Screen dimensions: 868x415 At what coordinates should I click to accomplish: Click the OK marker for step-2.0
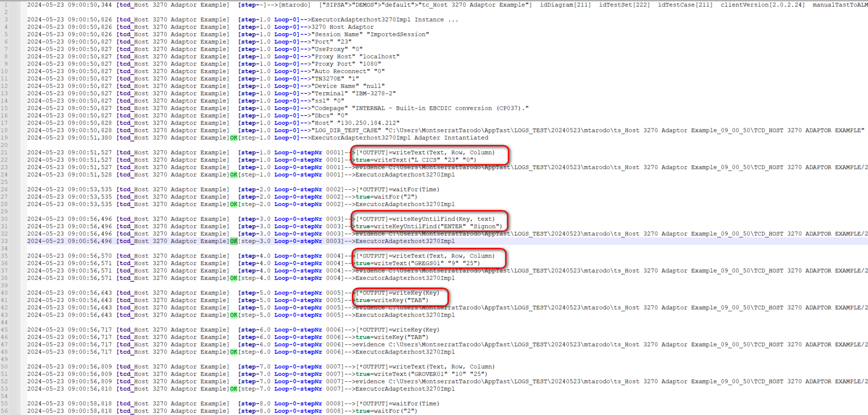tap(233, 204)
